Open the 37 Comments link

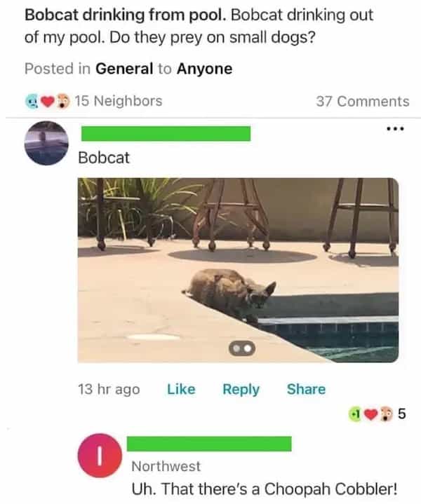(x=363, y=102)
